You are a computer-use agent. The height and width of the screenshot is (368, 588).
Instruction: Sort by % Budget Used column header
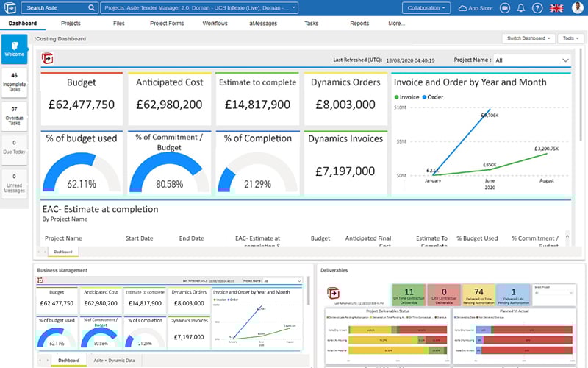pos(477,238)
